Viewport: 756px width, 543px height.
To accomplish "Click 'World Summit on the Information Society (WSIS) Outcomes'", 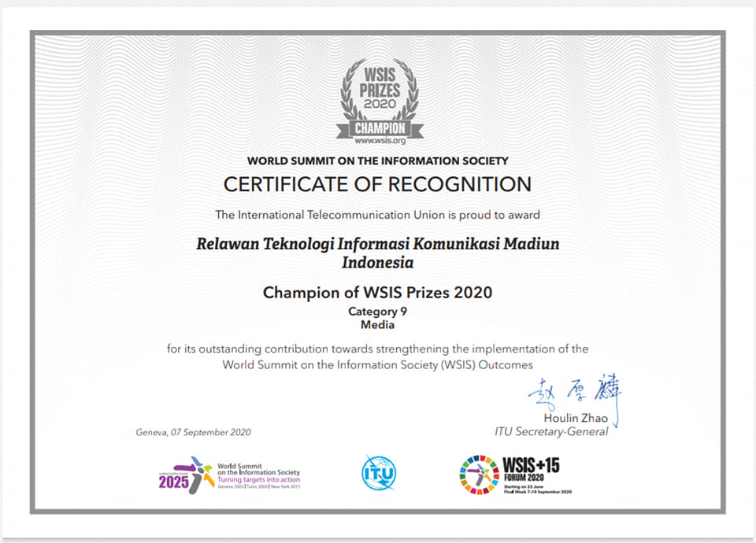I will point(377,364).
